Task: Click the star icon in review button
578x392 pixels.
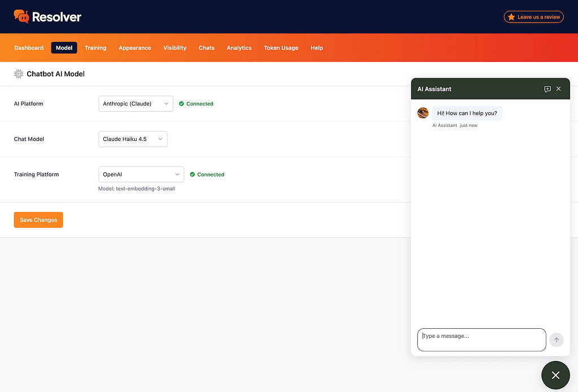Action: tap(511, 17)
